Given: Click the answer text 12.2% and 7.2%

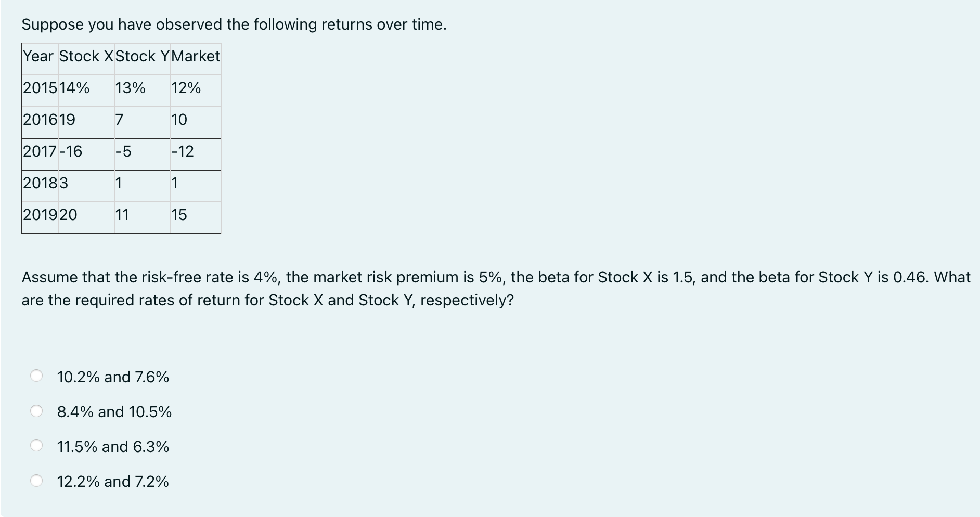Looking at the screenshot, I should (112, 482).
